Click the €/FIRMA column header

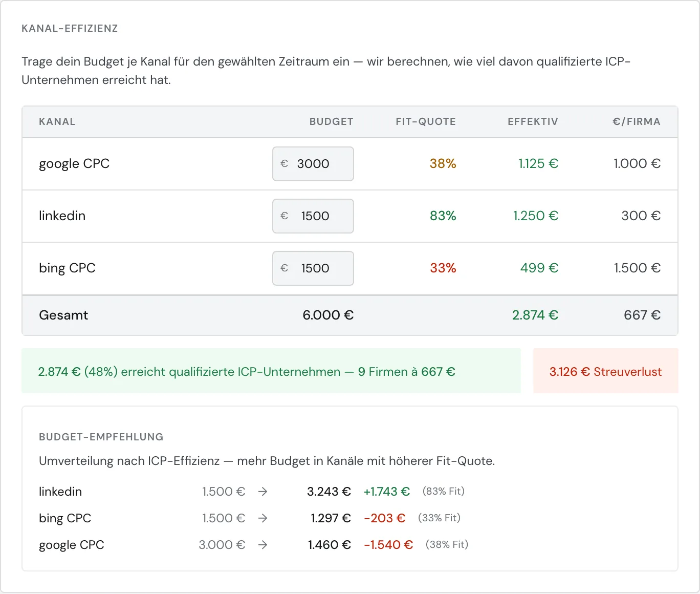[x=637, y=122]
